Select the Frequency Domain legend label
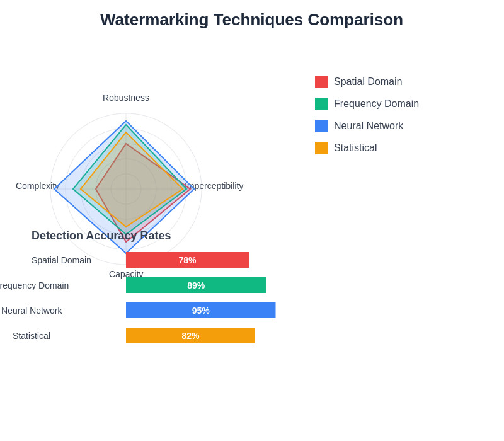 point(376,104)
